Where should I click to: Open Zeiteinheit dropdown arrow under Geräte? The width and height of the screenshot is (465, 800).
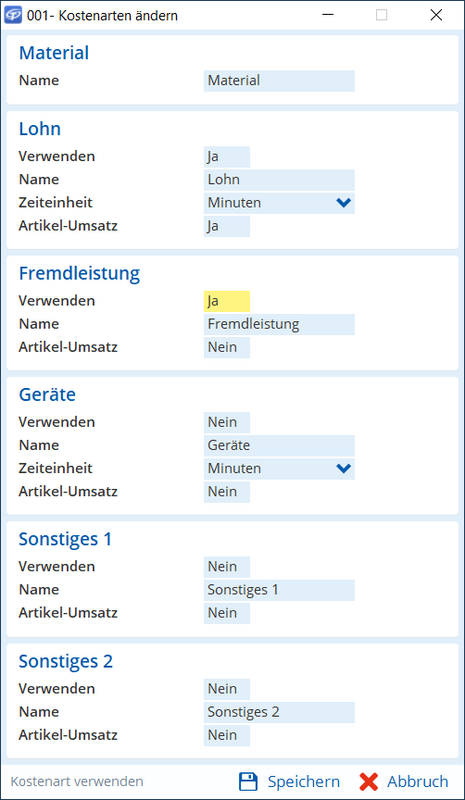344,468
